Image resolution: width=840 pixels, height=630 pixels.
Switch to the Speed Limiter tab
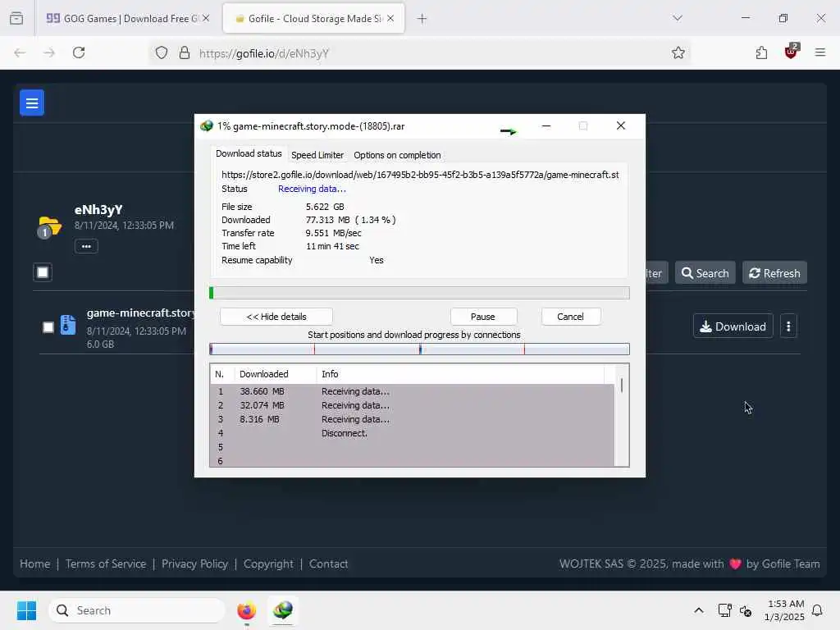click(317, 155)
